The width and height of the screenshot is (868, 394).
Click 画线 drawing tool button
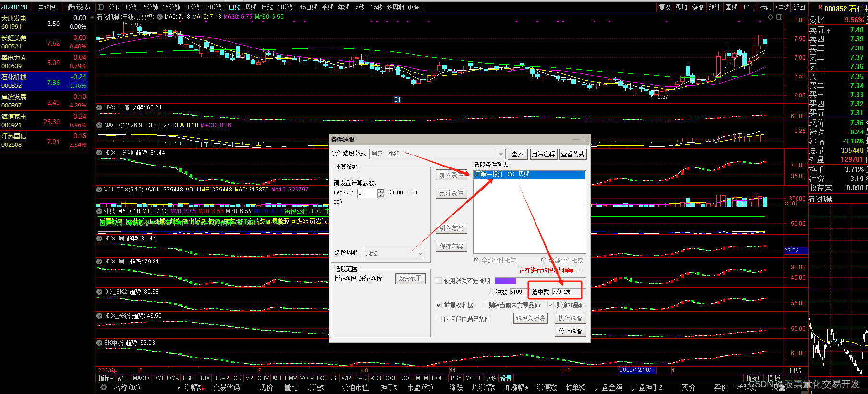[x=732, y=7]
